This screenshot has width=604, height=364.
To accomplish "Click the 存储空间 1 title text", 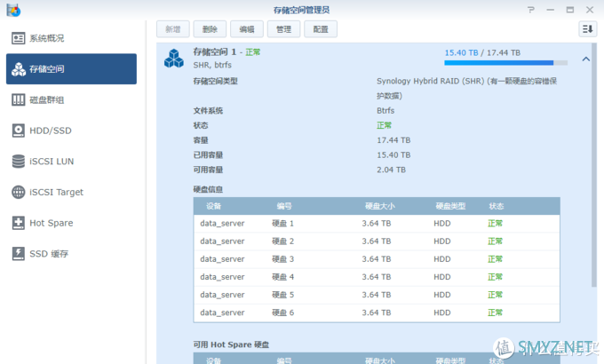I will 215,52.
